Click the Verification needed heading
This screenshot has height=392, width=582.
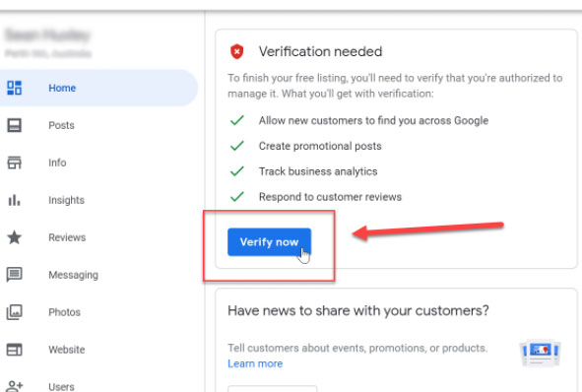coord(320,51)
